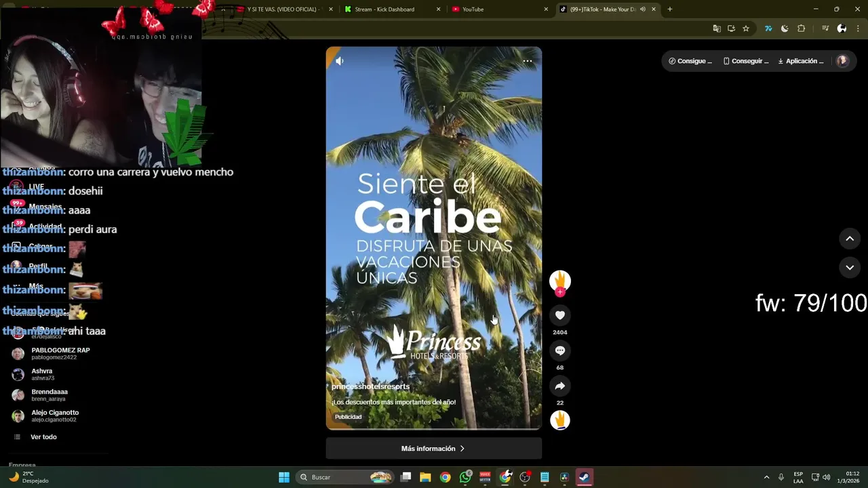Open the Chrome profile avatar
Screen dimensions: 868x488
[x=842, y=28]
